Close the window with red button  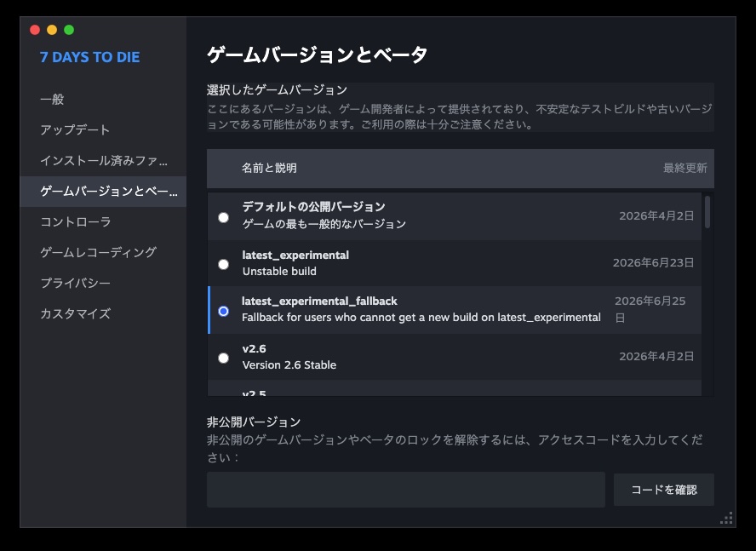35,30
